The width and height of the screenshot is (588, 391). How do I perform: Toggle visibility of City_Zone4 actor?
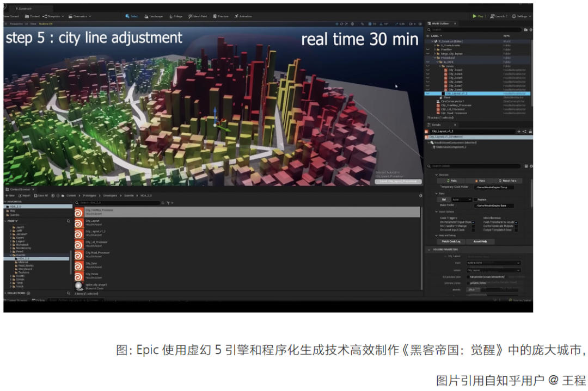(428, 74)
